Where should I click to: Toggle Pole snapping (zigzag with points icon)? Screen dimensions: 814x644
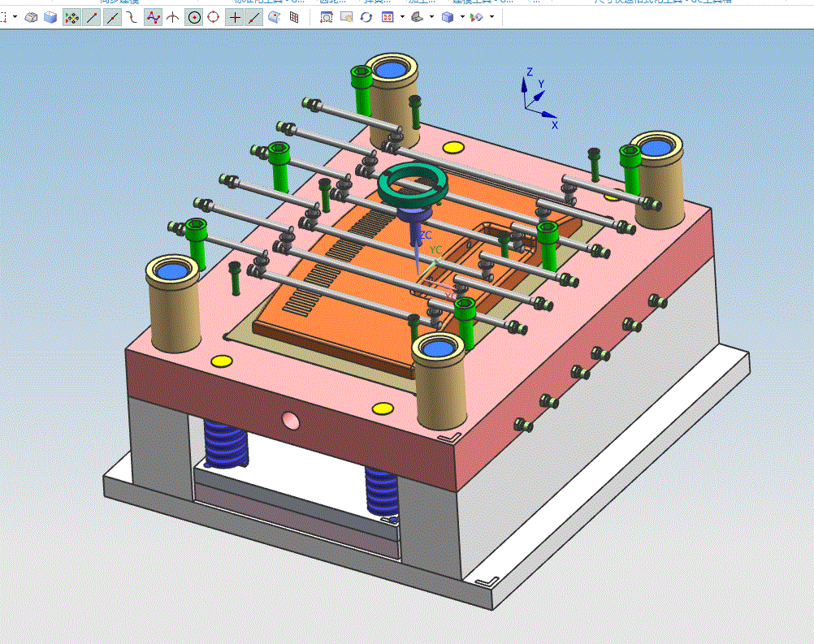pos(153,18)
